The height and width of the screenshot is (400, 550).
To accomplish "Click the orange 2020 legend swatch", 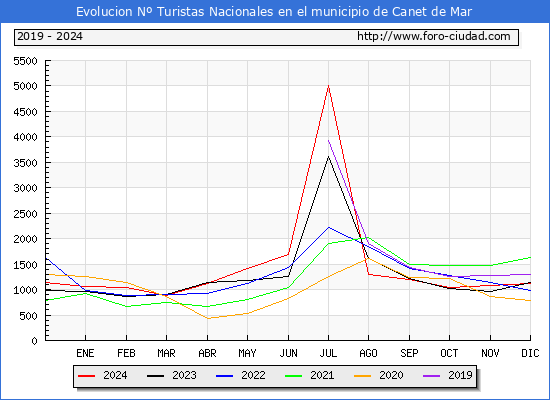I will (362, 376).
